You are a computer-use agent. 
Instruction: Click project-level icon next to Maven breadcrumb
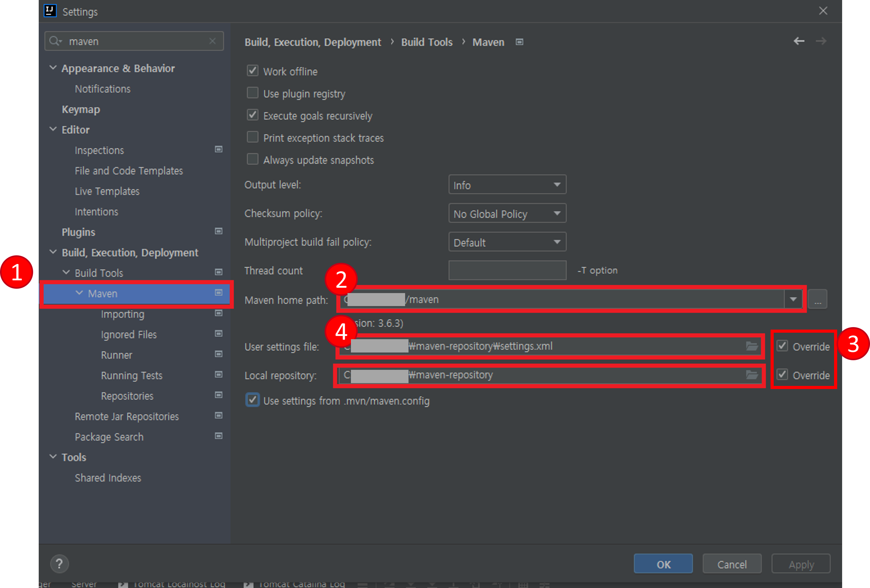(519, 42)
